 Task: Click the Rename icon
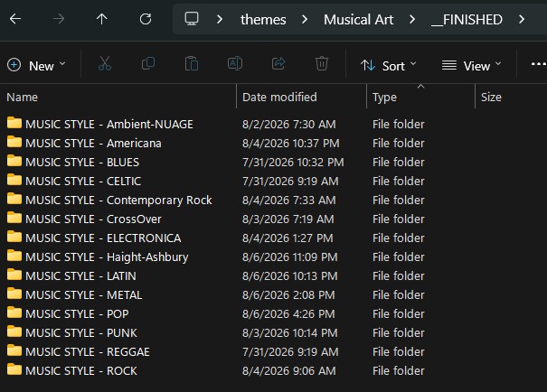(235, 64)
